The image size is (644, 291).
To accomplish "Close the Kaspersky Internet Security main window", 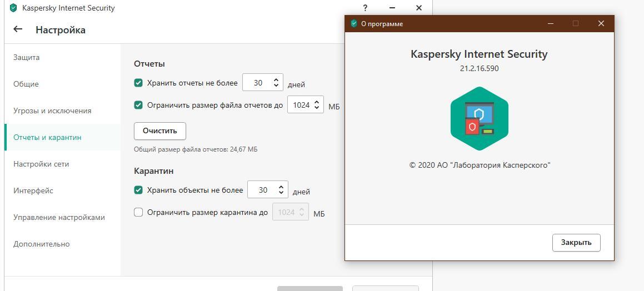I will pyautogui.click(x=418, y=8).
